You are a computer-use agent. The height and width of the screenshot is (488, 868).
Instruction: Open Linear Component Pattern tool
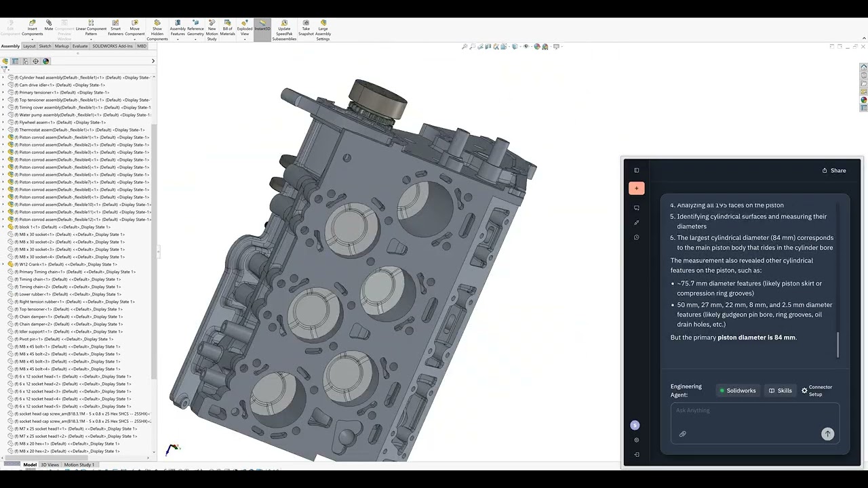91,28
